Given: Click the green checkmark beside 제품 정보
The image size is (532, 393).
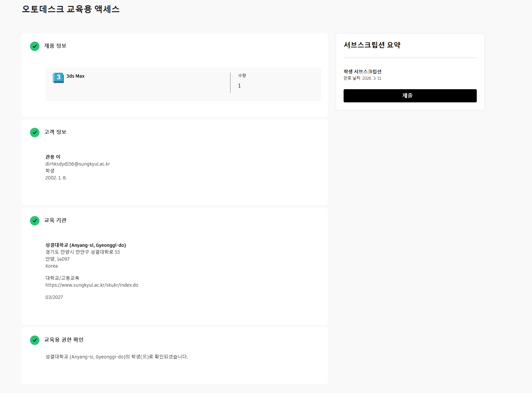Looking at the screenshot, I should 35,46.
